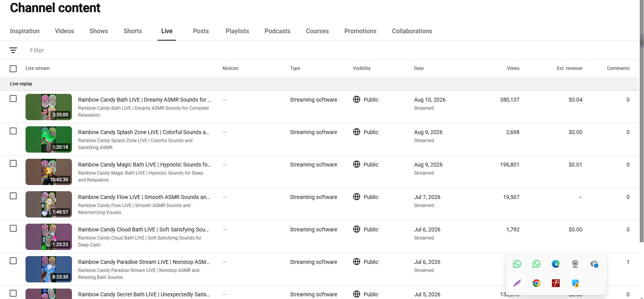
Task: Click the vertical page scrollbar
Action: coord(642,121)
